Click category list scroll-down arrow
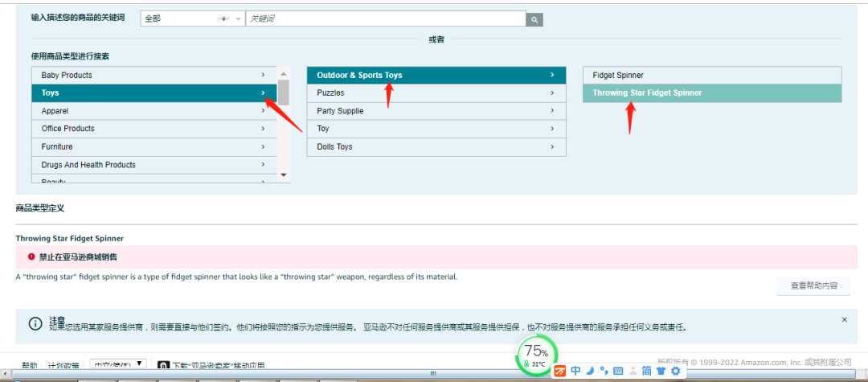The image size is (868, 382). (284, 175)
